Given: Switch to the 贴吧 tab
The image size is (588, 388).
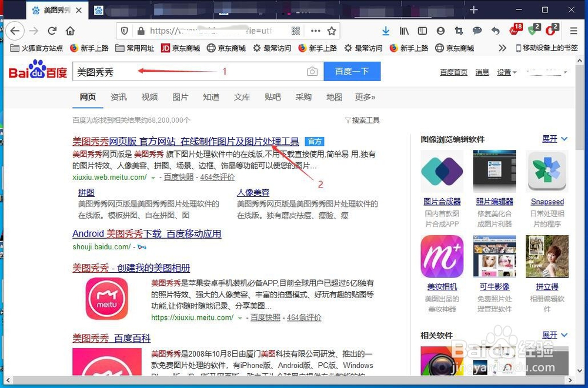Looking at the screenshot, I should (272, 97).
